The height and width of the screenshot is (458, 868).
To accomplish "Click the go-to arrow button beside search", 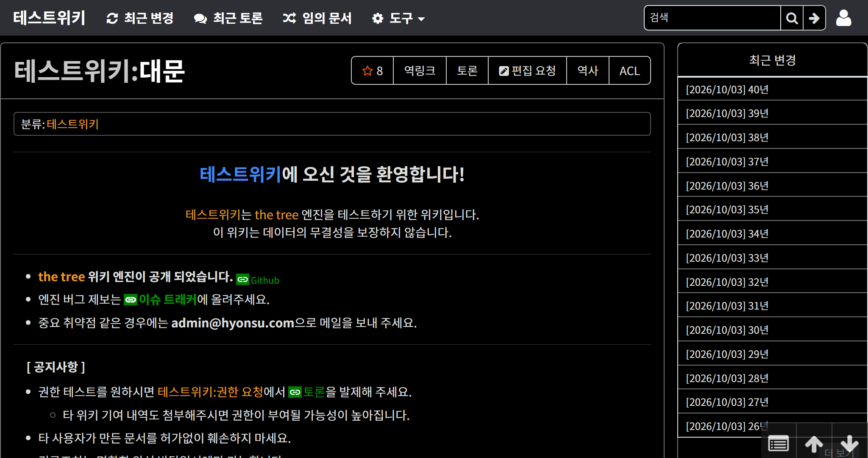I will pyautogui.click(x=814, y=18).
